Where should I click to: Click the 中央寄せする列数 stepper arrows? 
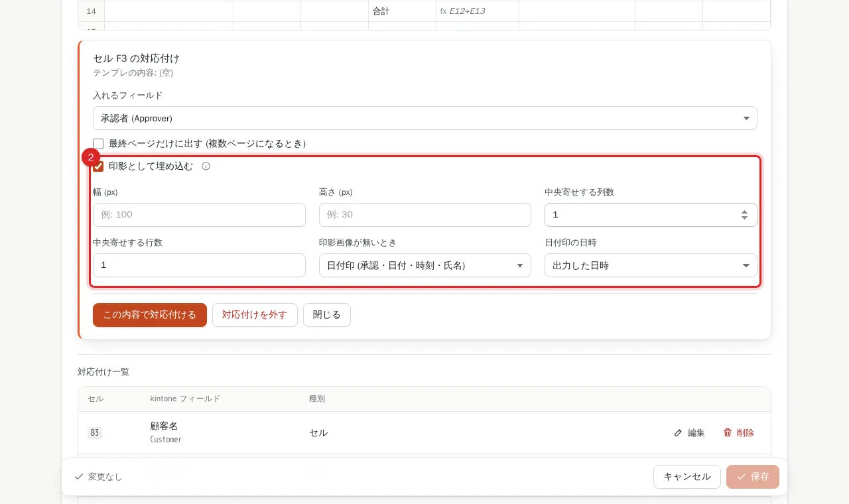tap(744, 215)
